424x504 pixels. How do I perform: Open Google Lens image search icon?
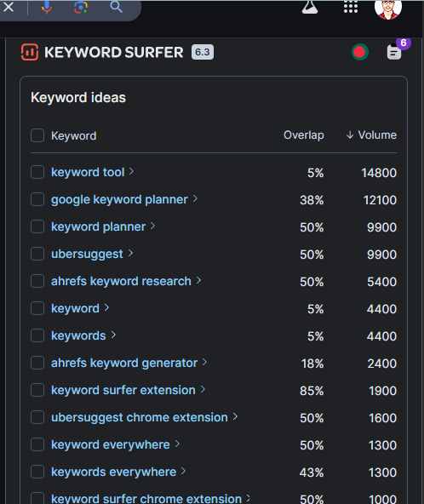pos(81,7)
